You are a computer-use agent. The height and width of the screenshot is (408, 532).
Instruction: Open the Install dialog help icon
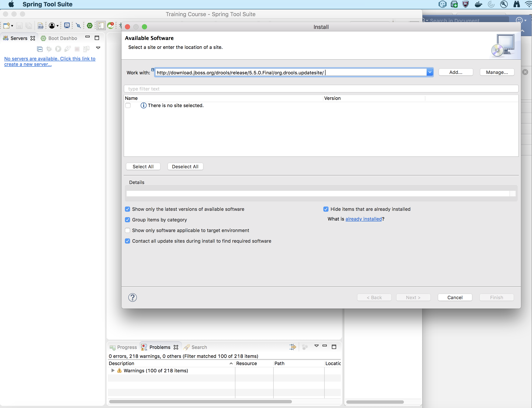(x=133, y=297)
